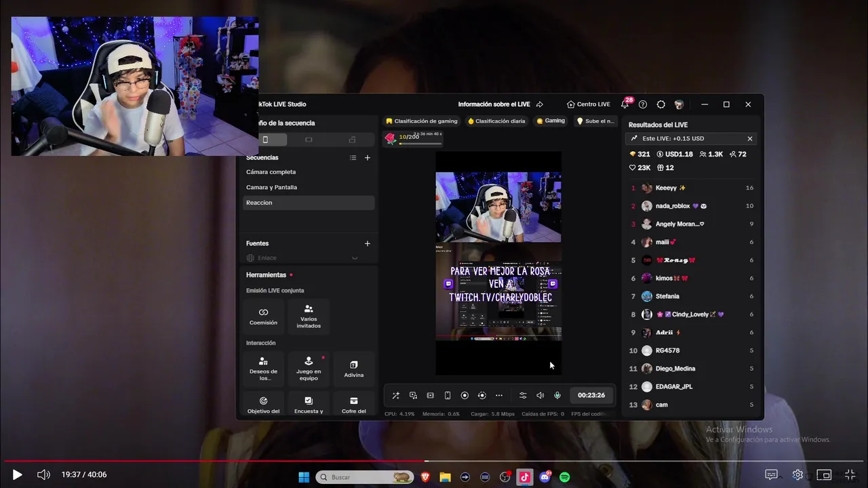Select the Gaming chip
This screenshot has height=488, width=868.
pyautogui.click(x=551, y=121)
